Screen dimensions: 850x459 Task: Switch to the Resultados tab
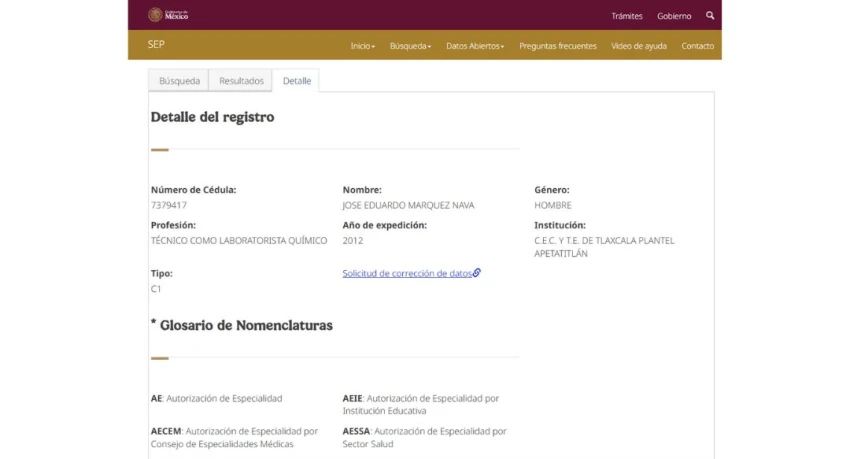click(x=241, y=81)
